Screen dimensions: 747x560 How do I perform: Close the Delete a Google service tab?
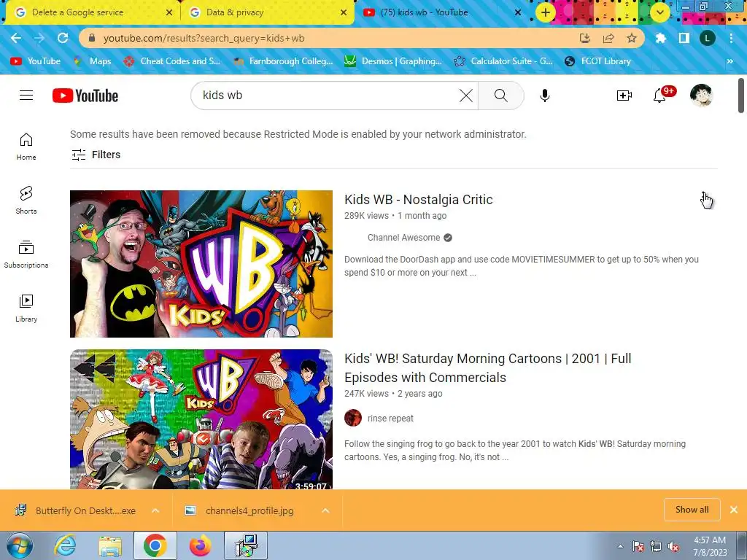click(169, 12)
